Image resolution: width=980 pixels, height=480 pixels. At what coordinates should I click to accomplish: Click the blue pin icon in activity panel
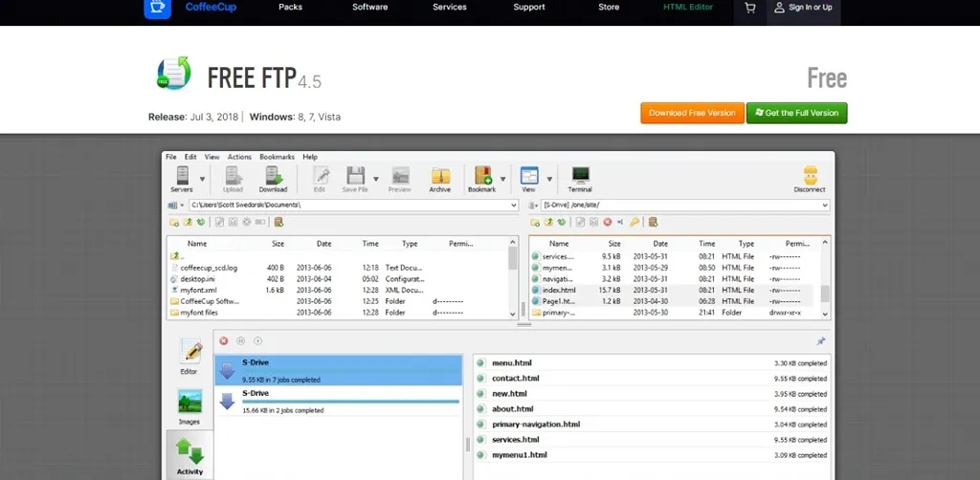click(x=820, y=341)
